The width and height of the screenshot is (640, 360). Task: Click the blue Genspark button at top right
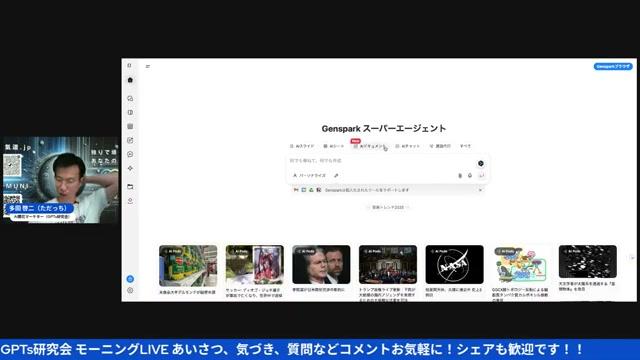(613, 66)
